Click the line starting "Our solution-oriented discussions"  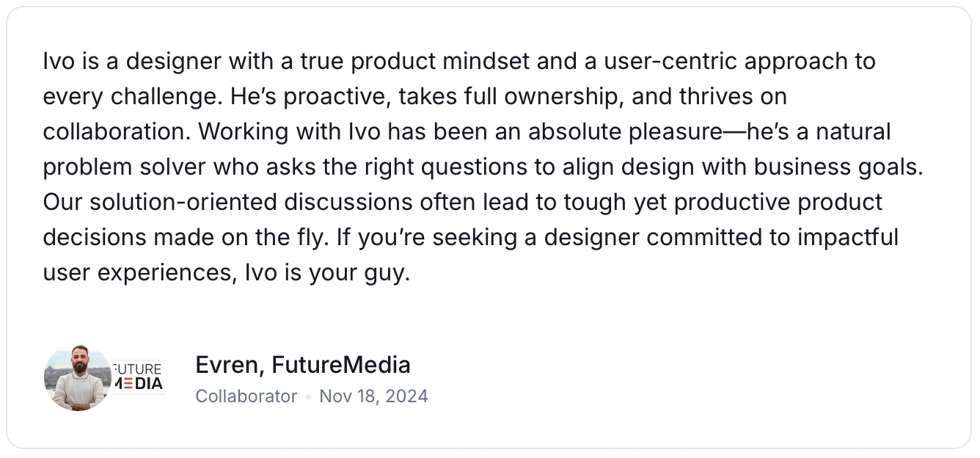point(463,202)
